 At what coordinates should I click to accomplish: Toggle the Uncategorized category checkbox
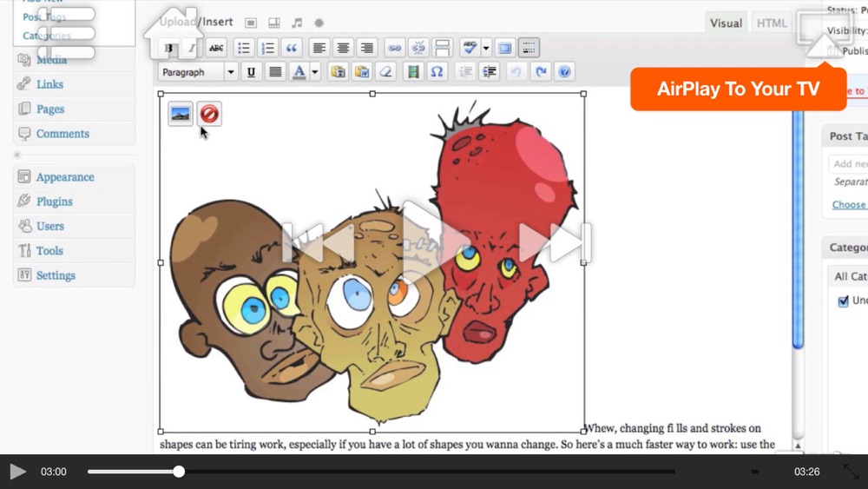(843, 301)
